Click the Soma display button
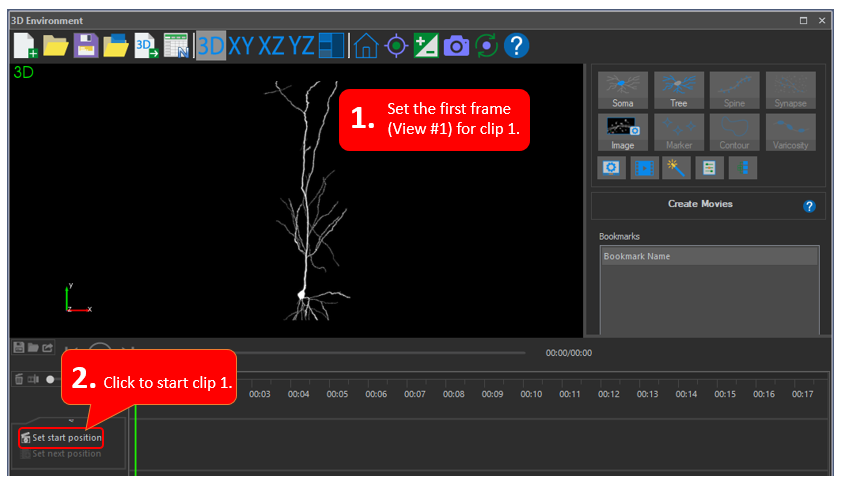Viewport: 842px width, 483px height. (622, 91)
